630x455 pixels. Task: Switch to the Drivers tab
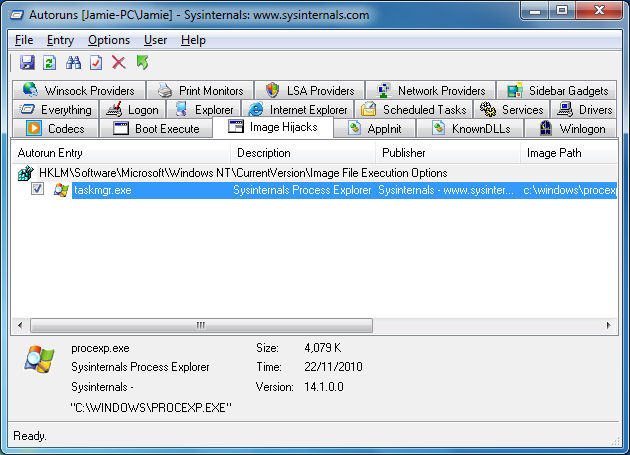pyautogui.click(x=584, y=109)
